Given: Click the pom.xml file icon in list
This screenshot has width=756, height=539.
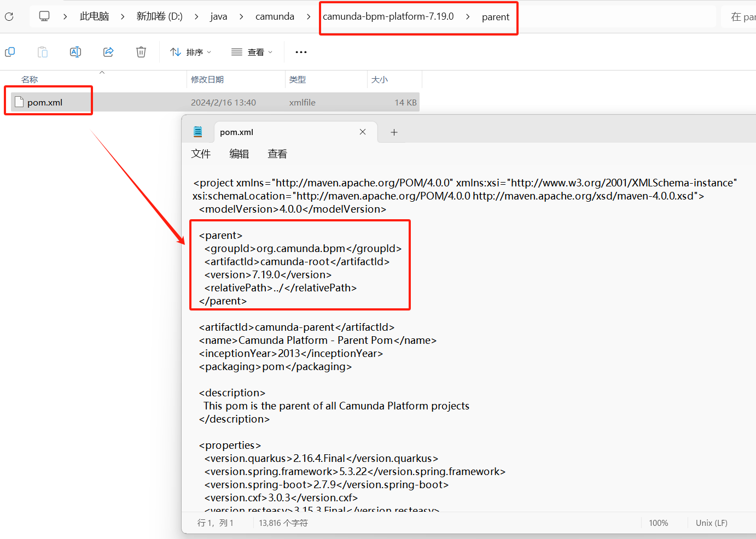Looking at the screenshot, I should pos(19,102).
